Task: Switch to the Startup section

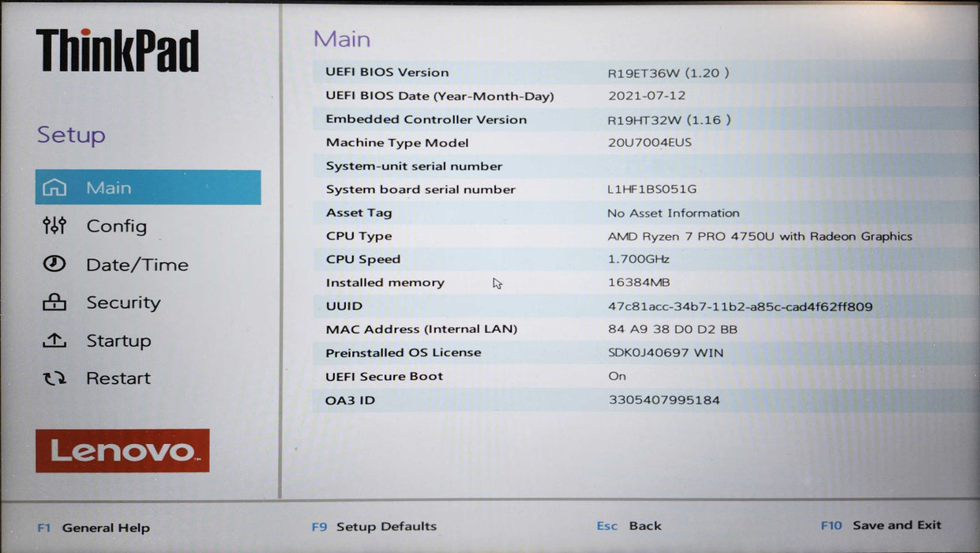Action: tap(118, 340)
